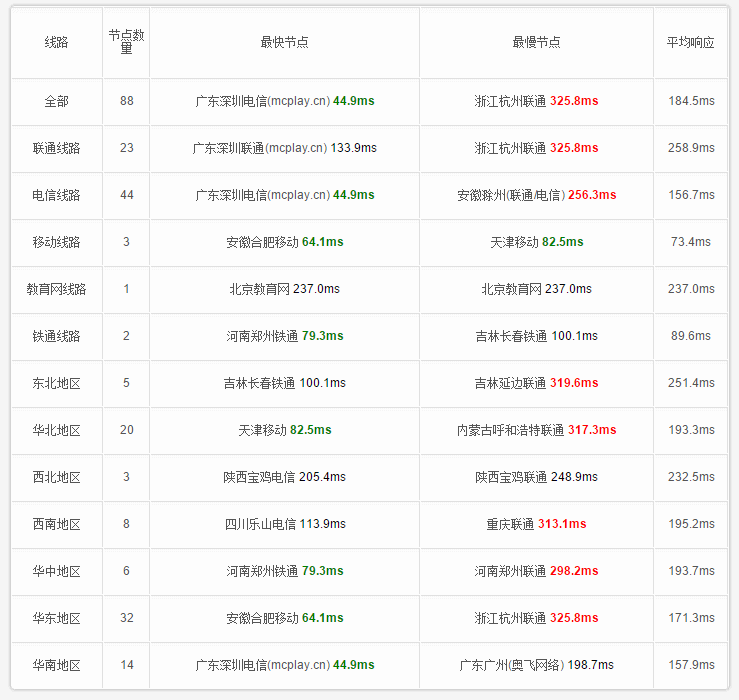Click the 全部 row label
This screenshot has width=739, height=700.
coord(57,101)
